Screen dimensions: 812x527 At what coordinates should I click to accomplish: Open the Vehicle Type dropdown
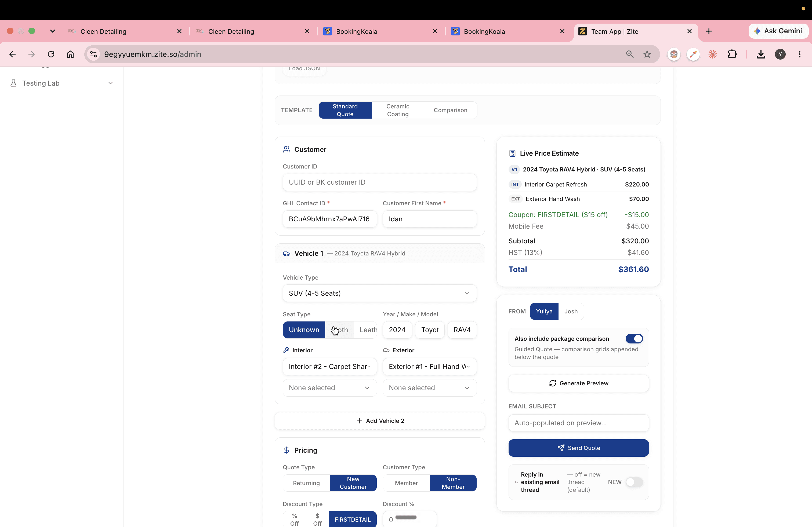click(380, 293)
